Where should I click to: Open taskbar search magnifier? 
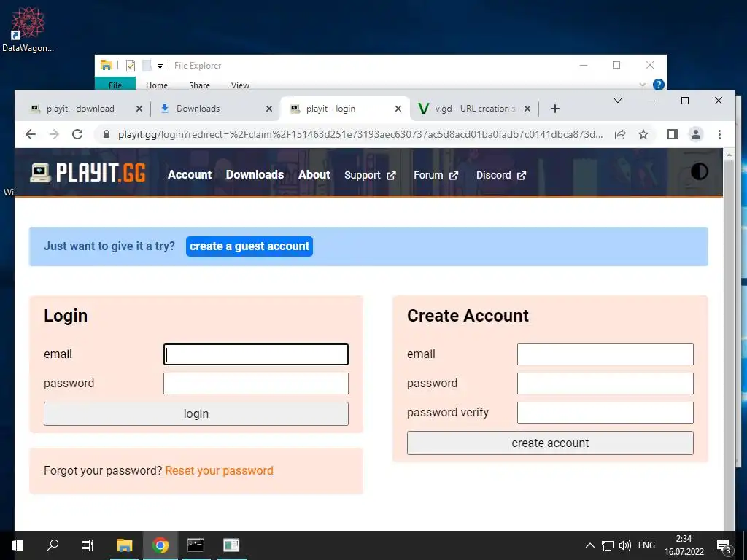tap(53, 545)
